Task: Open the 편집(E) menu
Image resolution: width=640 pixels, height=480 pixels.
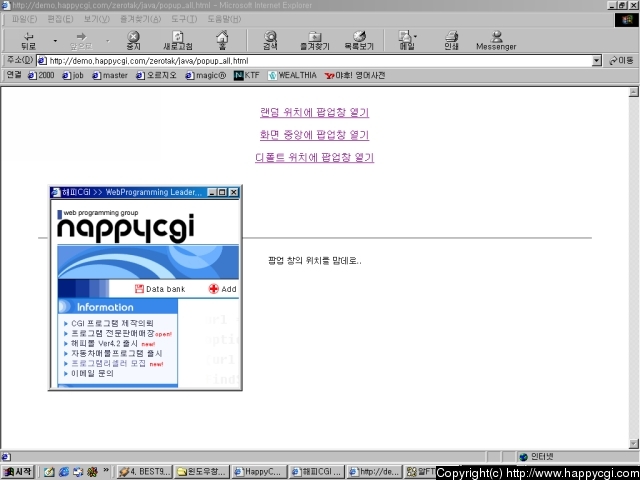Action: 60,19
